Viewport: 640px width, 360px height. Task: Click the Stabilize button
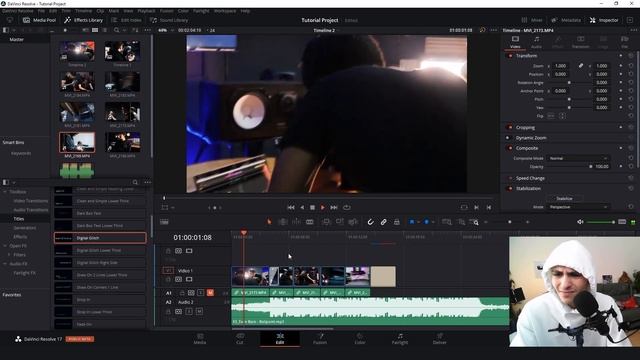click(x=564, y=198)
